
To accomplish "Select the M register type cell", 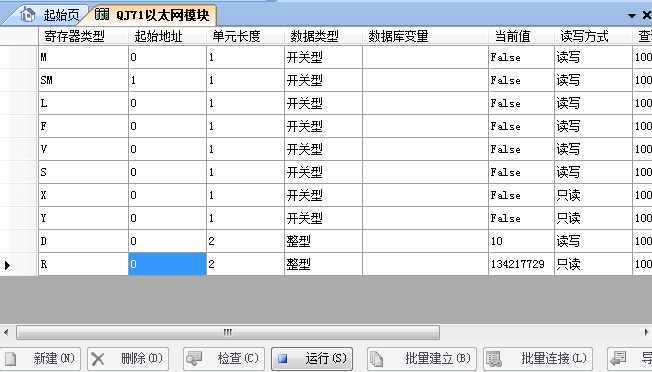I will [83, 57].
